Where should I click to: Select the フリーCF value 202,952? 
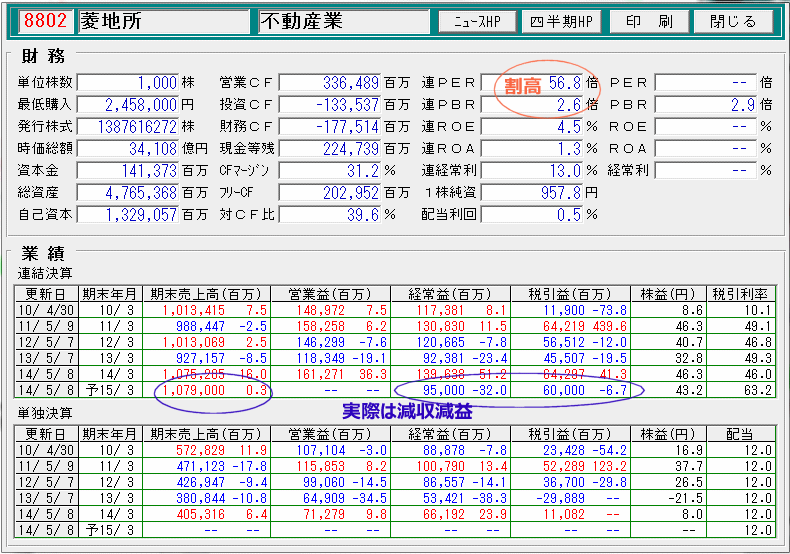click(x=330, y=193)
